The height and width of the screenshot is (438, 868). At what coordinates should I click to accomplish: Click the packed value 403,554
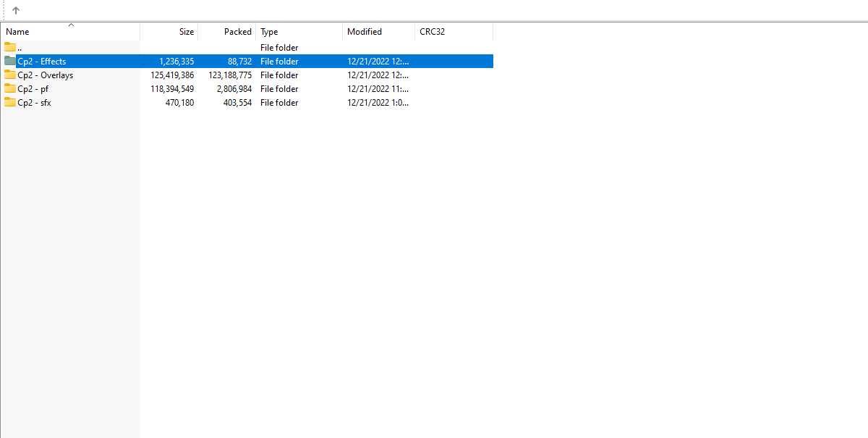tap(237, 103)
